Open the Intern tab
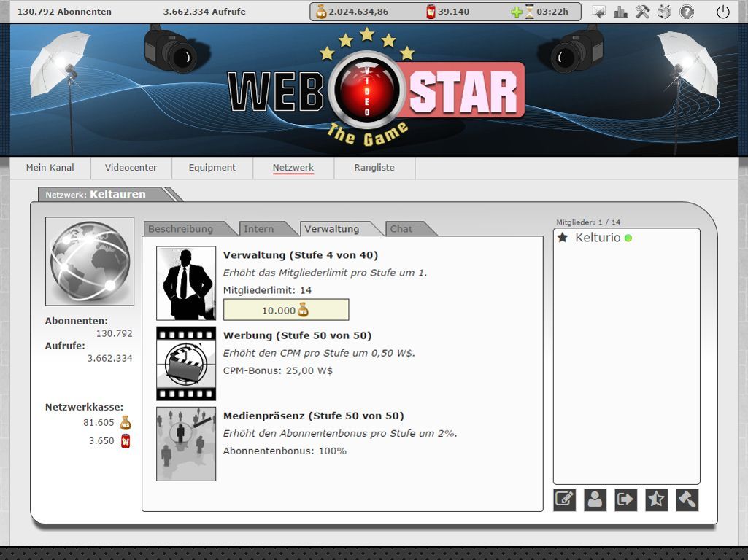The height and width of the screenshot is (560, 748). pos(259,229)
